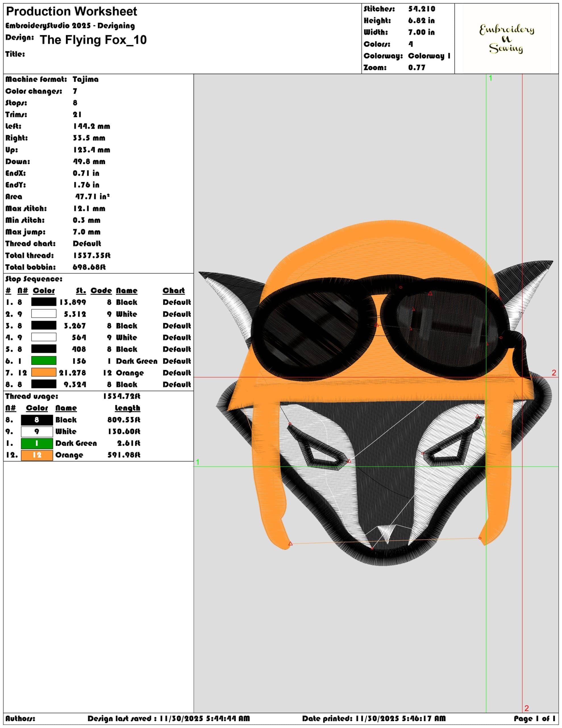Select the Orange swatch in stop row 7
562x728 pixels.
(x=44, y=372)
